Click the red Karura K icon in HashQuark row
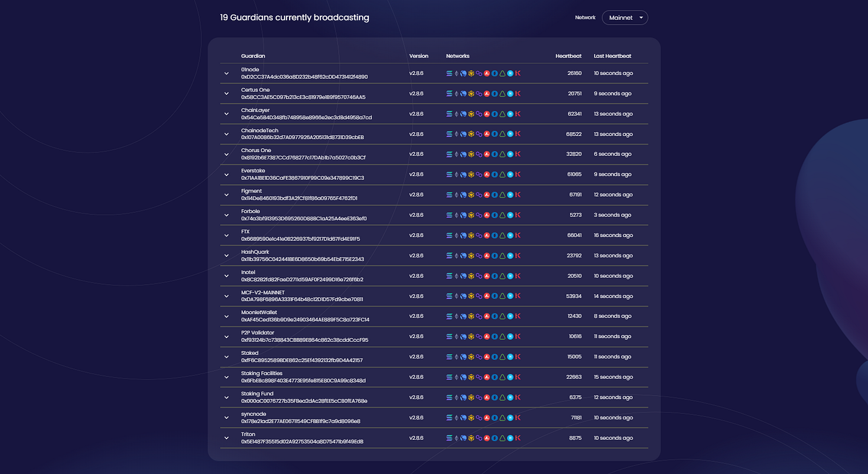Image resolution: width=868 pixels, height=474 pixels. pos(518,256)
